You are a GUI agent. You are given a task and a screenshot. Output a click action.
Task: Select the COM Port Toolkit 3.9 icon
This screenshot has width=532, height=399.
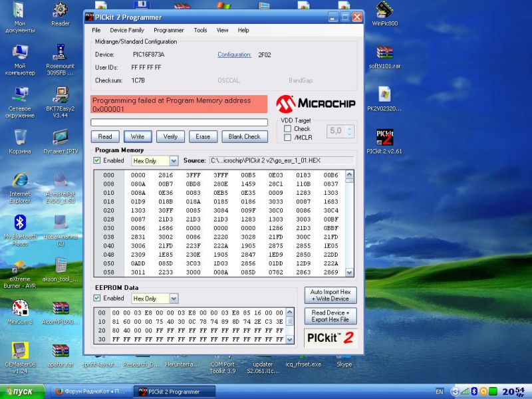(x=222, y=367)
